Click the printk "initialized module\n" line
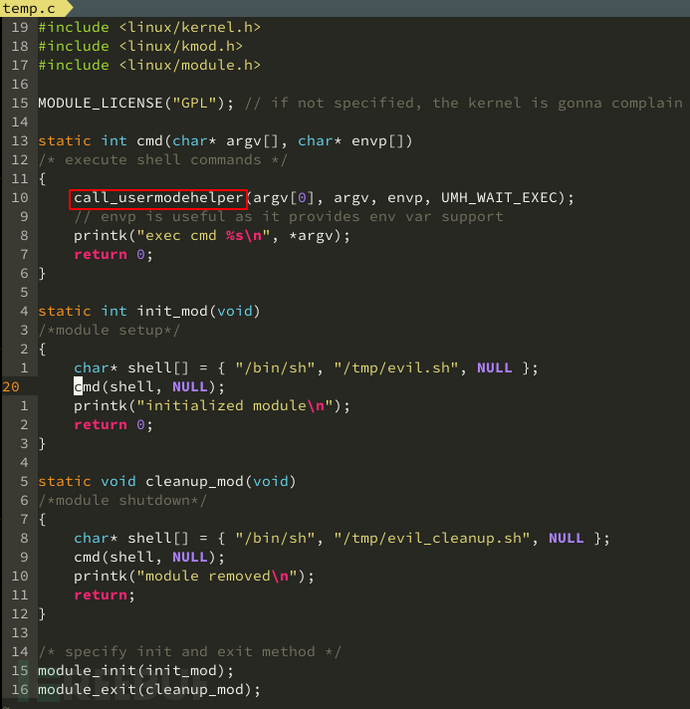Viewport: 690px width, 709px height. [x=212, y=406]
